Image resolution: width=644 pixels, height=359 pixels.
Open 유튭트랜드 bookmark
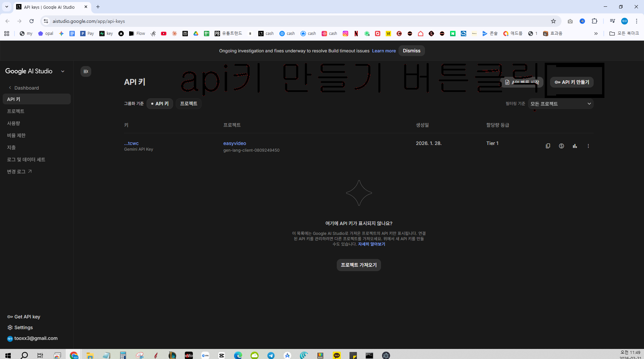coord(228,34)
